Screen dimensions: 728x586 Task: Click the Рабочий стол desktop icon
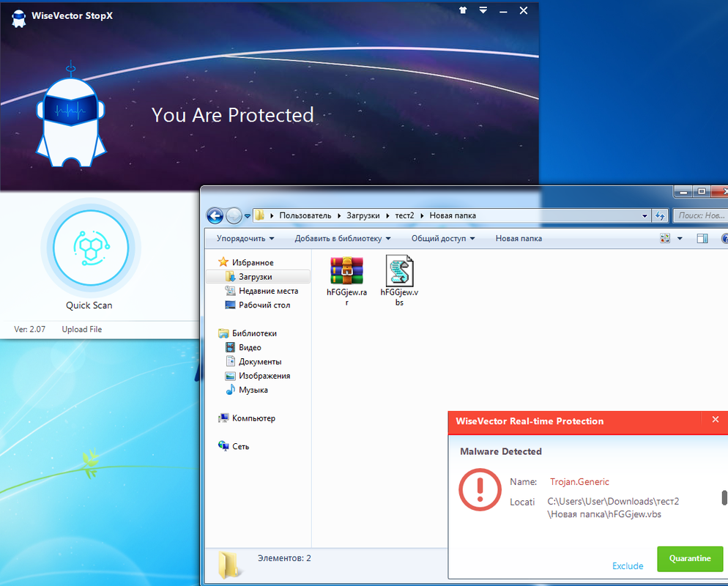(x=230, y=305)
